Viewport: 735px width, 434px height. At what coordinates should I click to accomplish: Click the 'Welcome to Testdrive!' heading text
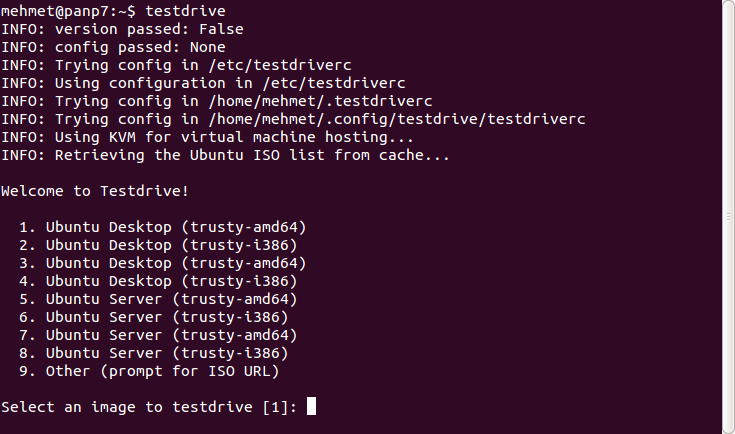(95, 191)
